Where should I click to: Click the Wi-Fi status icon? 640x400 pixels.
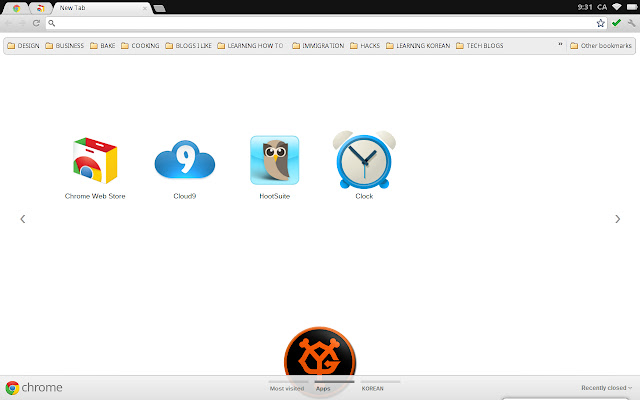[617, 7]
